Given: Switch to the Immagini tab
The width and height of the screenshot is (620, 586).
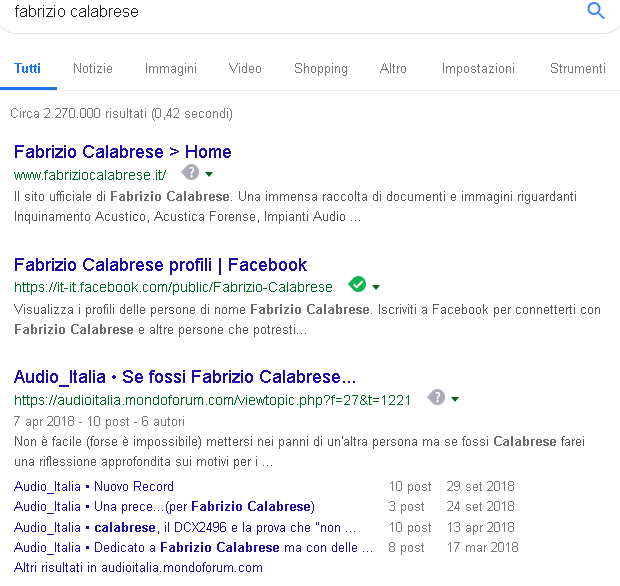Looking at the screenshot, I should [171, 68].
